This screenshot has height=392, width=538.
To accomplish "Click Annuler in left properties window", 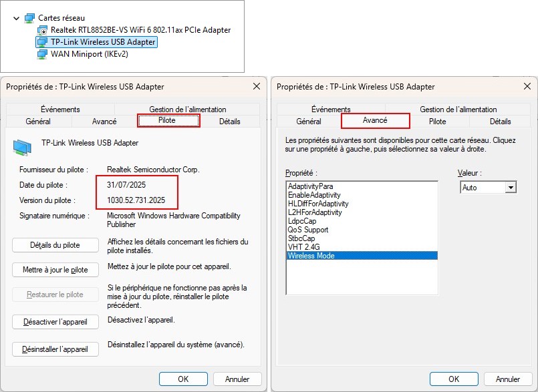I will click(x=237, y=379).
